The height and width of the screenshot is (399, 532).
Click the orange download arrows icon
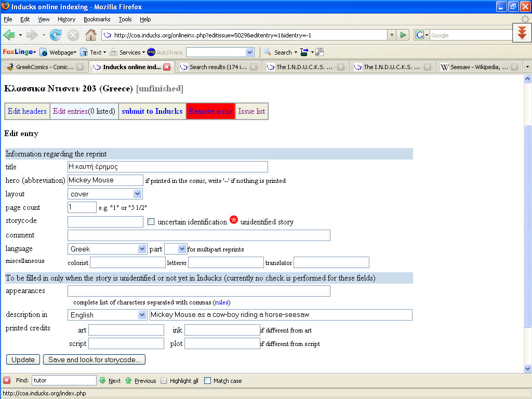coord(522,33)
